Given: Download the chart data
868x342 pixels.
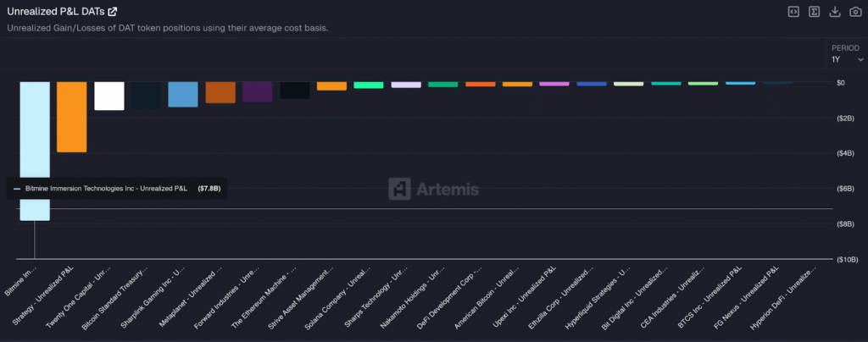Looking at the screenshot, I should (834, 11).
